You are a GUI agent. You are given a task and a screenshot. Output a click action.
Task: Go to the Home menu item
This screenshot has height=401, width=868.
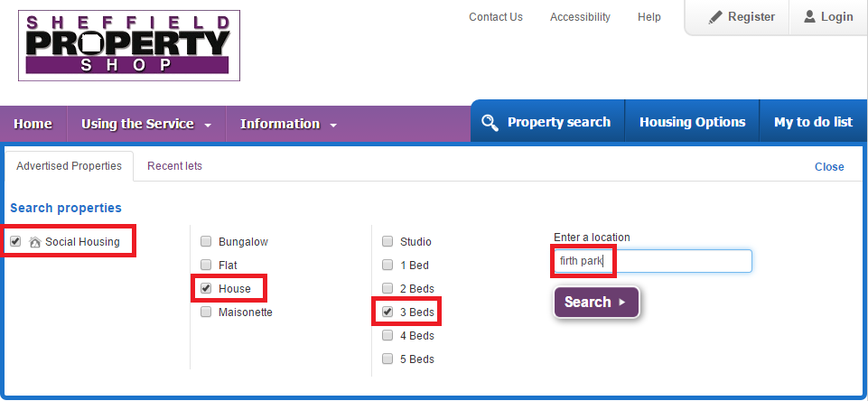[33, 124]
